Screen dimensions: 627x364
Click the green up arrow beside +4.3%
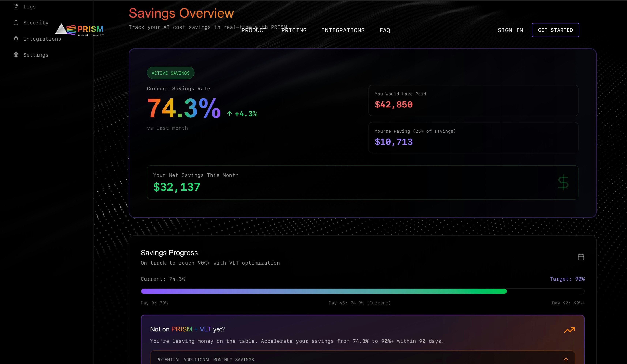(229, 114)
